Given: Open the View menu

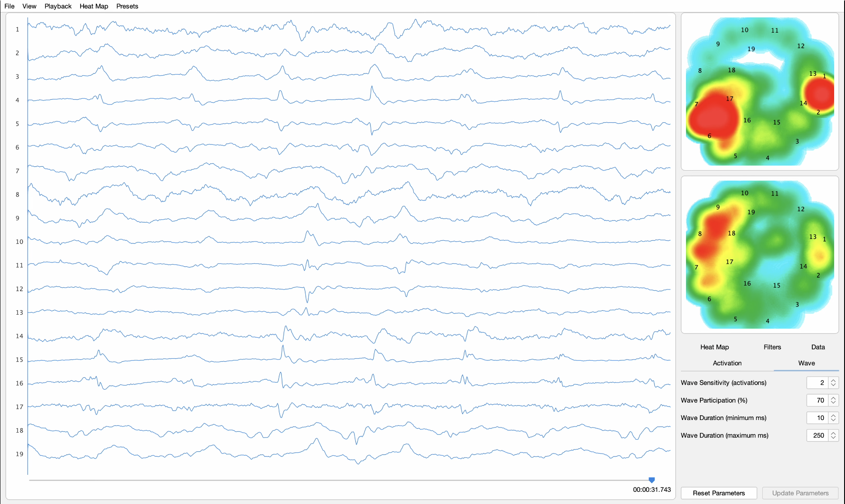Looking at the screenshot, I should (29, 6).
